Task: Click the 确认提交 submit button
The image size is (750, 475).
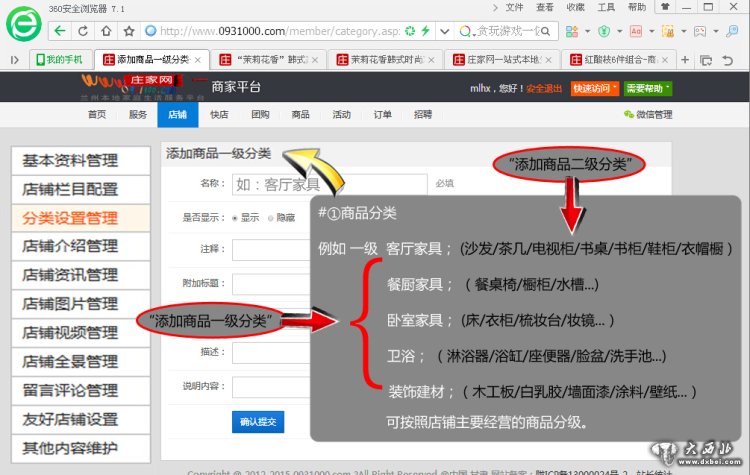Action: click(x=257, y=422)
